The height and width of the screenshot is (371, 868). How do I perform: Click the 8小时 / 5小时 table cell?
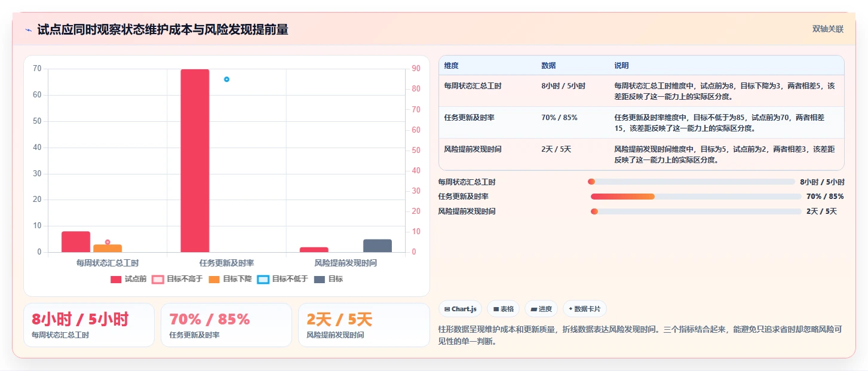tap(563, 86)
